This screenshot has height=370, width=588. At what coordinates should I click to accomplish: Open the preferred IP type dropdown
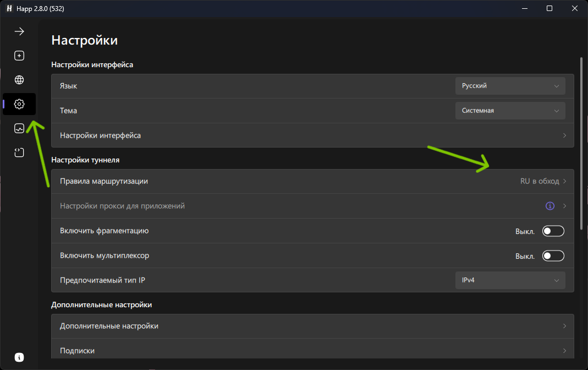coord(510,280)
